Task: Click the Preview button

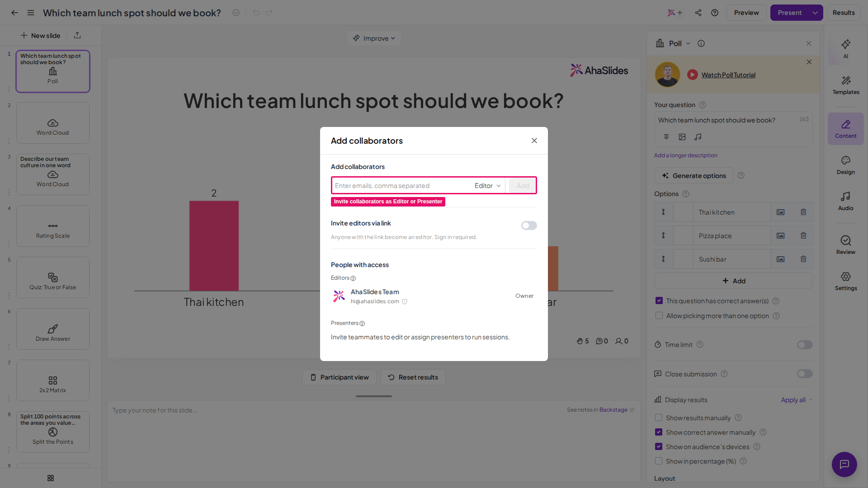Action: [x=746, y=13]
